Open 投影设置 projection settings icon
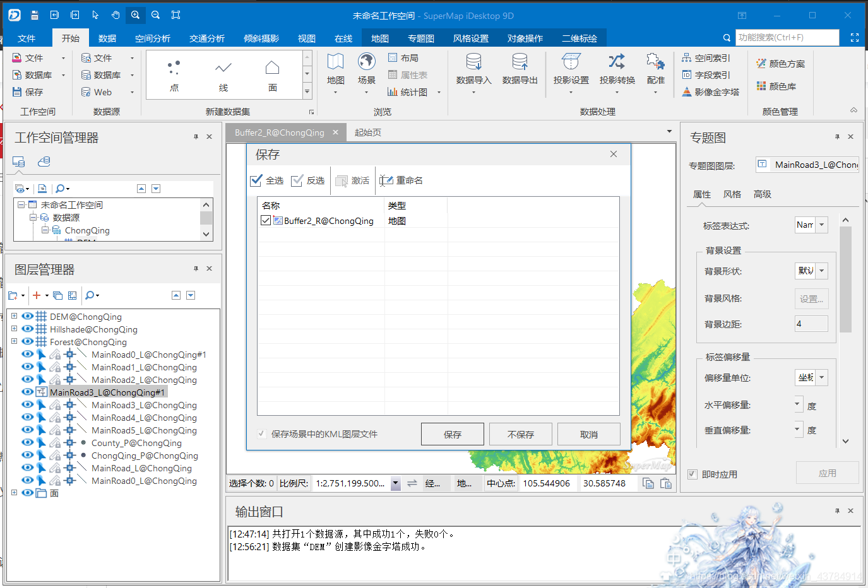The image size is (868, 588). 571,62
